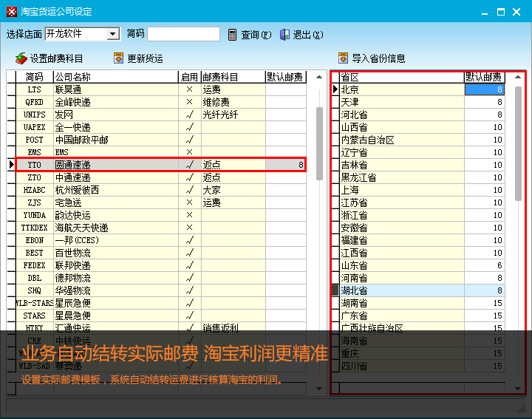
Task: Click 默认邮费 value 8 of 圆通速递
Action: (286, 165)
